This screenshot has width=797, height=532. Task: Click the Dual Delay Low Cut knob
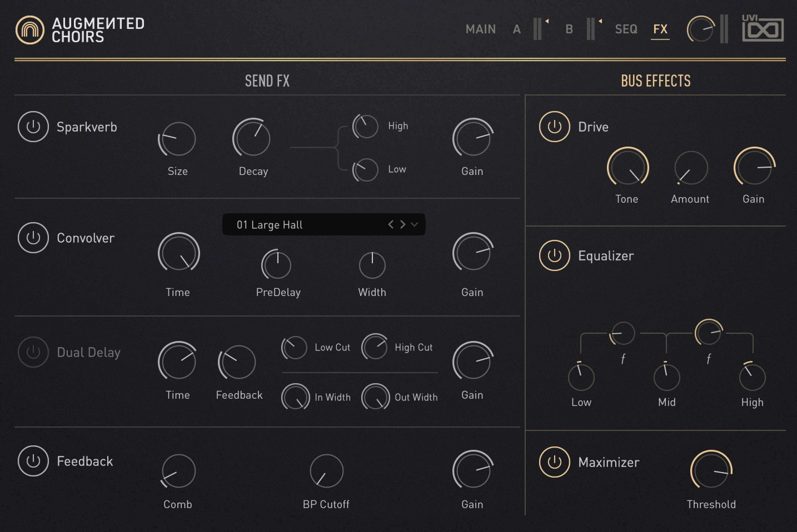click(294, 347)
